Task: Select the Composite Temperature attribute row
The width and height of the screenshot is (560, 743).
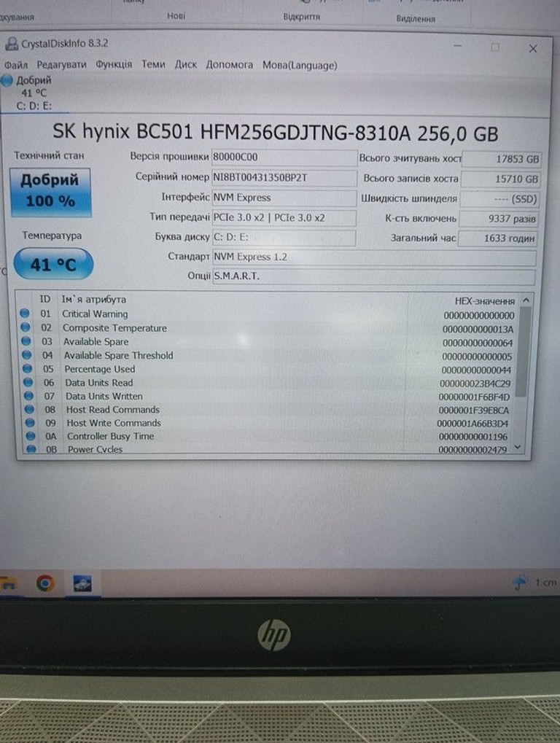Action: click(x=268, y=328)
